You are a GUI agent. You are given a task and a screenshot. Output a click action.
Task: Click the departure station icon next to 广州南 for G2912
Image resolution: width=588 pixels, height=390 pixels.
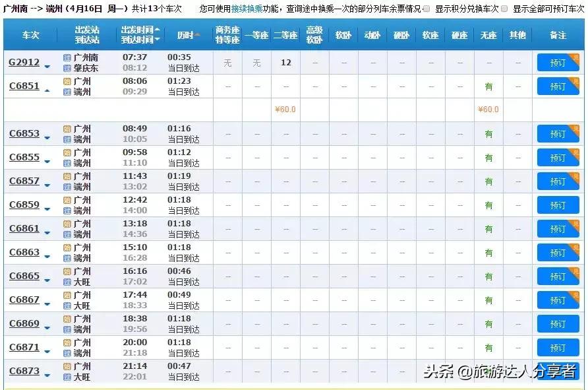click(67, 58)
